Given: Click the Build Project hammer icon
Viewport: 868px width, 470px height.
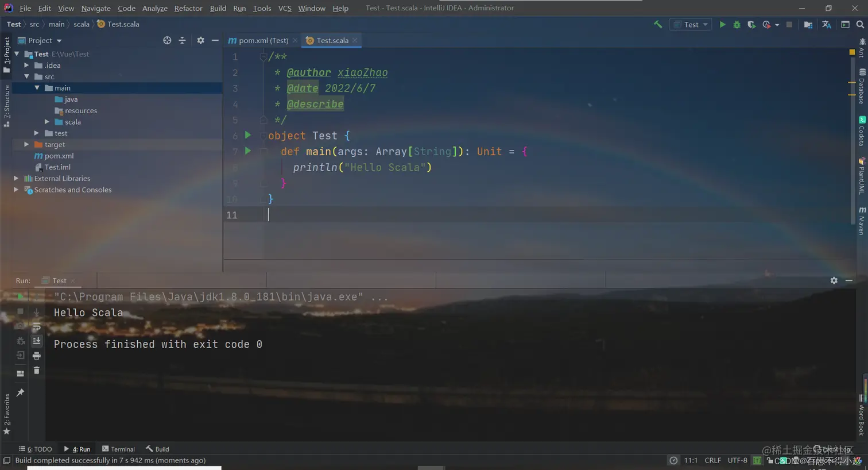Looking at the screenshot, I should 658,24.
